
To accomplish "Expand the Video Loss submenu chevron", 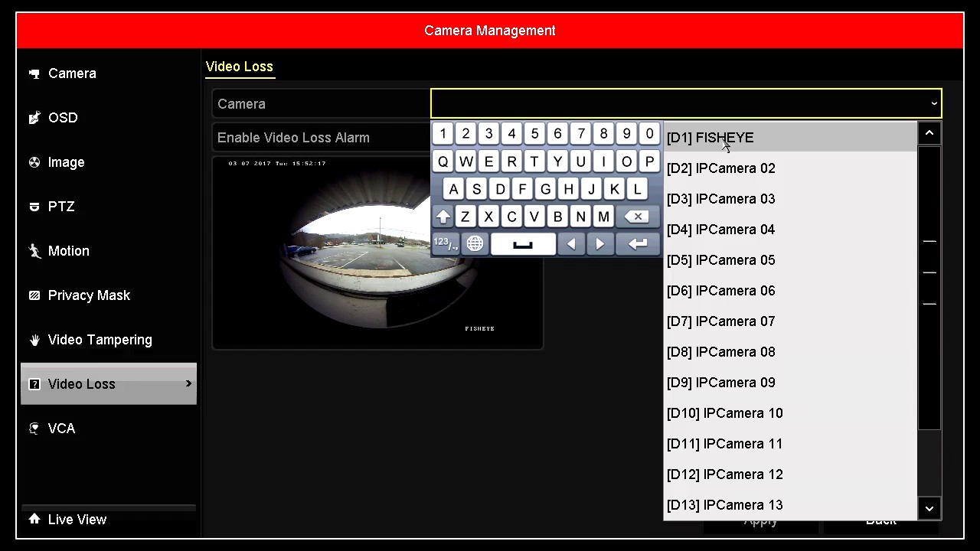I will (188, 383).
